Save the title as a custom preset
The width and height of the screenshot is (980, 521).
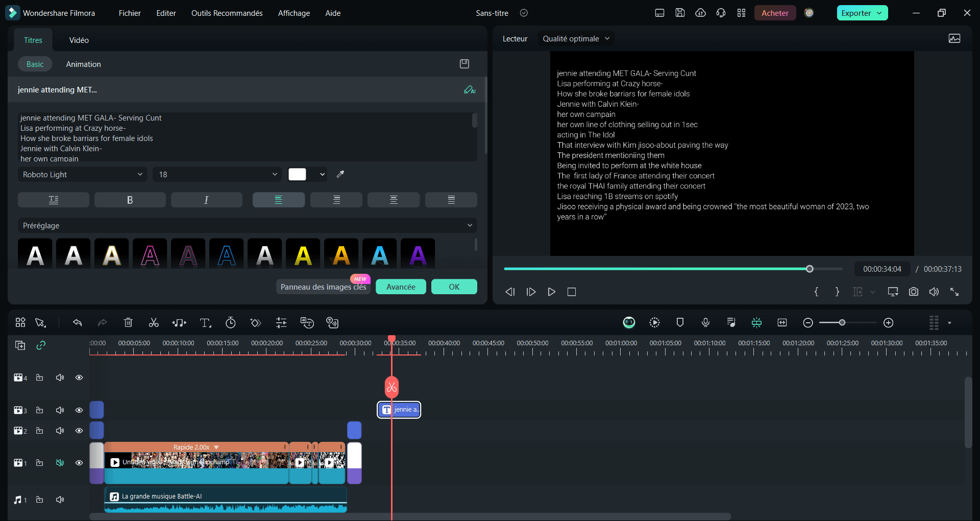point(464,64)
